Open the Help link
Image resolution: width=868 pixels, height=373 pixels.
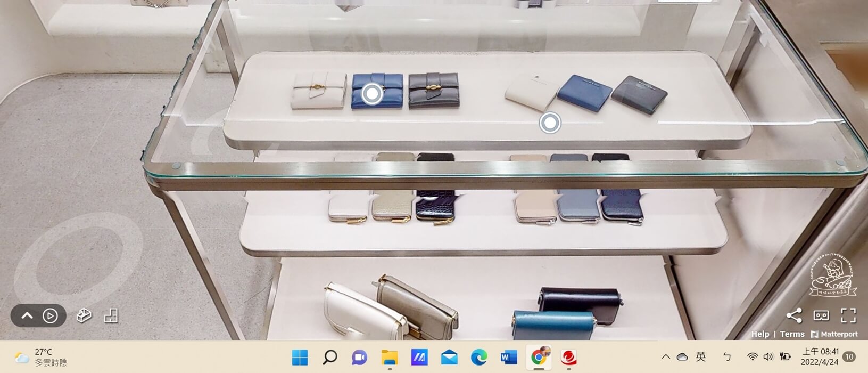click(x=760, y=334)
